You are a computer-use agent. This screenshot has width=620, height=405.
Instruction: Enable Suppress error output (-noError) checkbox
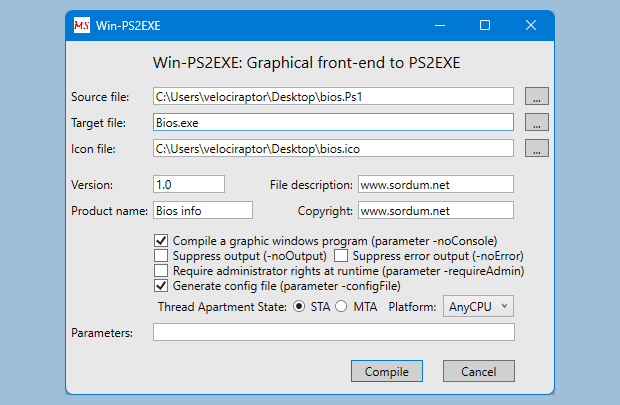[x=341, y=255]
